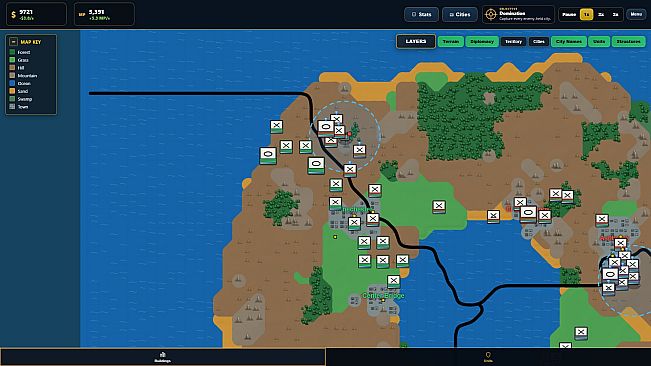Viewport: 651px width, 366px height.
Task: Click the MP per second rate text
Action: pyautogui.click(x=99, y=19)
